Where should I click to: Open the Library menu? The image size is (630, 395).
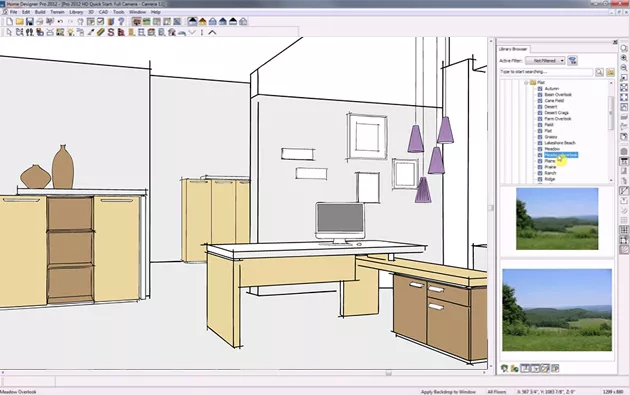[76, 12]
